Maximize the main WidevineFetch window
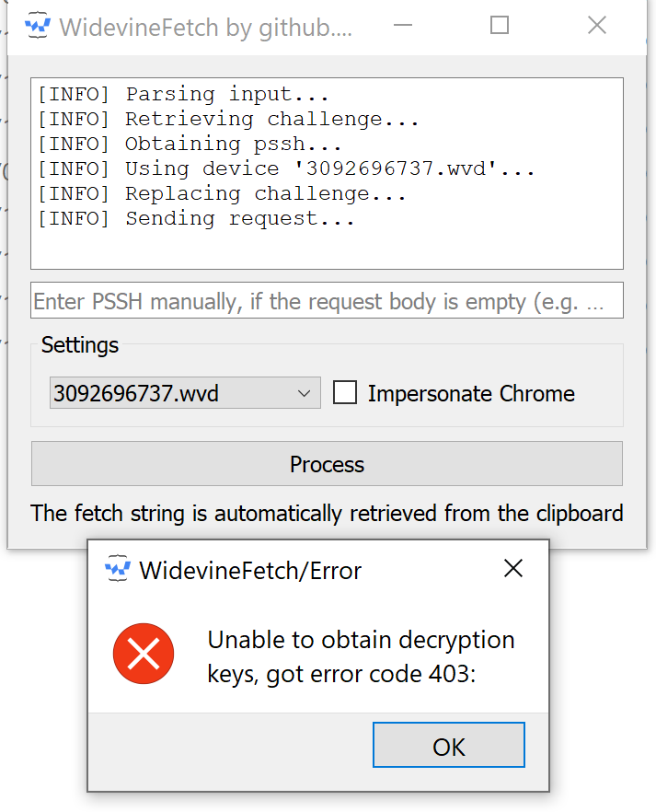The width and height of the screenshot is (656, 812). pos(500,26)
